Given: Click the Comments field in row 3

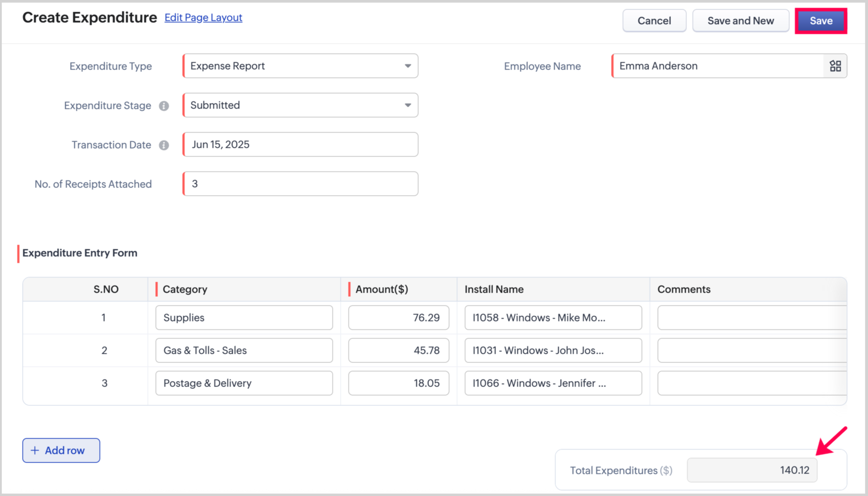Looking at the screenshot, I should [x=751, y=383].
